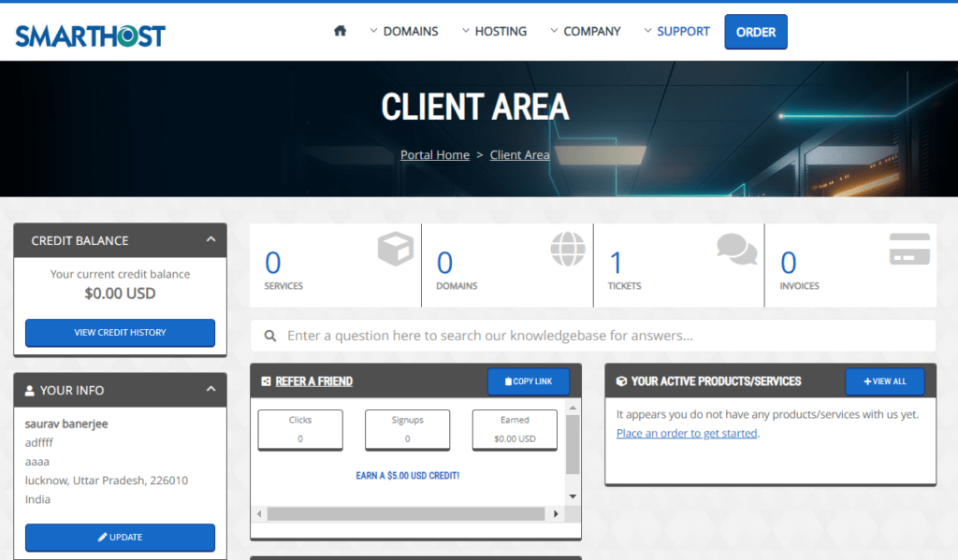
Task: Click the Domains globe icon
Action: pos(567,250)
